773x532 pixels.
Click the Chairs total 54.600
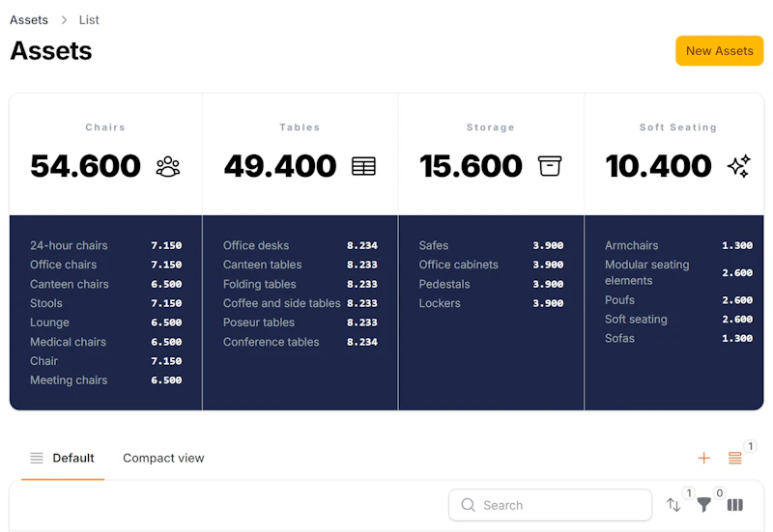pos(85,166)
